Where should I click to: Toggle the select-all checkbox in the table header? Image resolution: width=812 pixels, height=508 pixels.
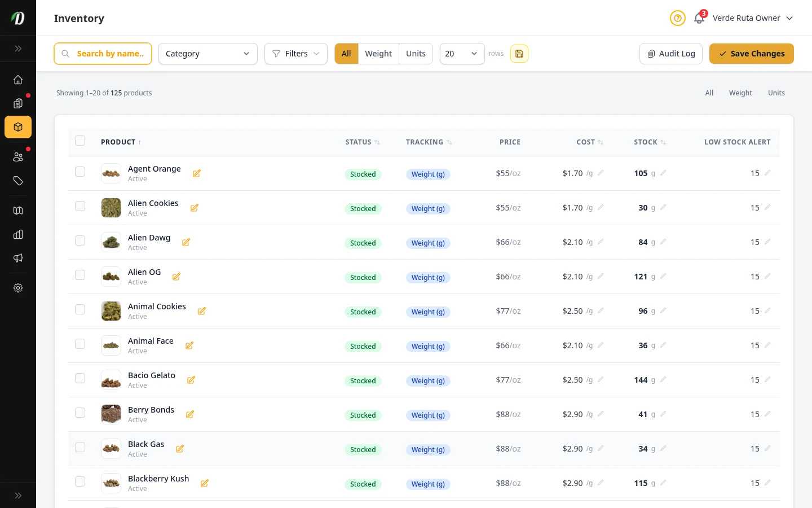[80, 141]
